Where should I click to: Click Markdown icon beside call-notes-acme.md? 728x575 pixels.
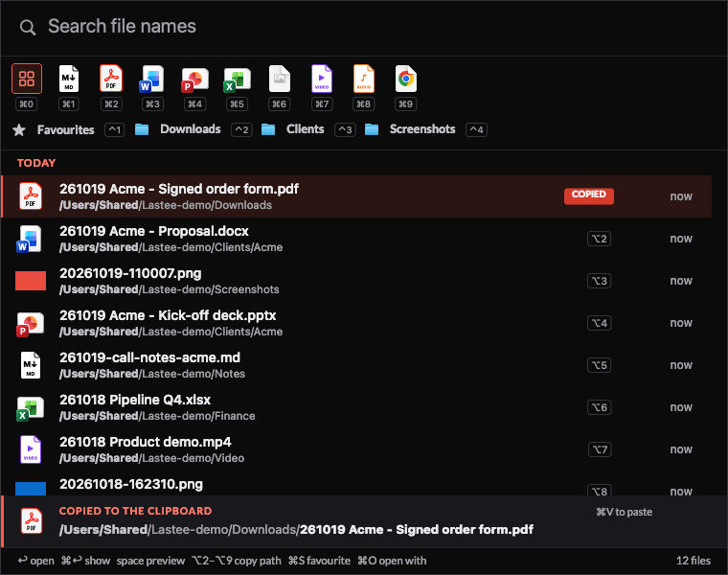(x=31, y=365)
